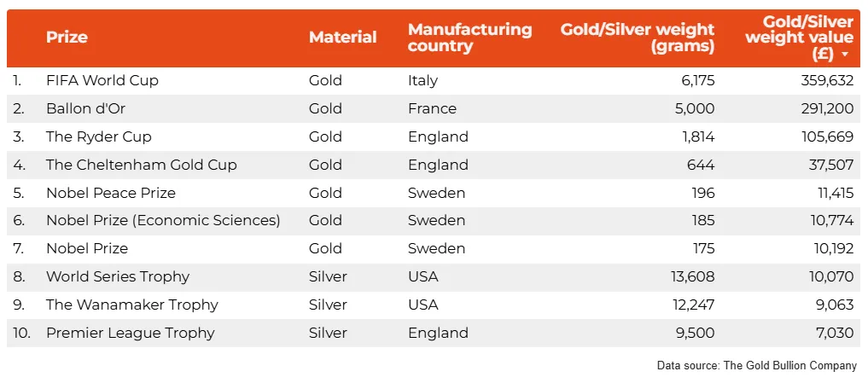868x383 pixels.
Task: Click The Wanamaker Trophy name
Action: pos(131,305)
